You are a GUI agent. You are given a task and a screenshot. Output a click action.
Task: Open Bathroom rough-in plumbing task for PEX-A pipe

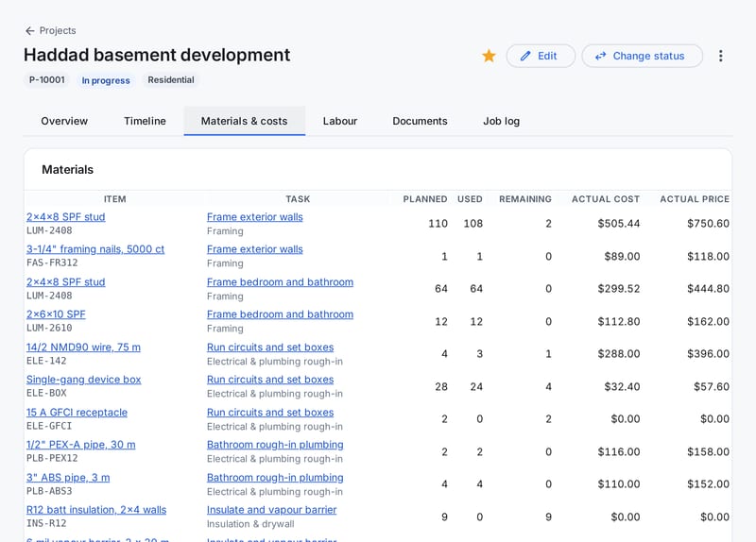275,445
